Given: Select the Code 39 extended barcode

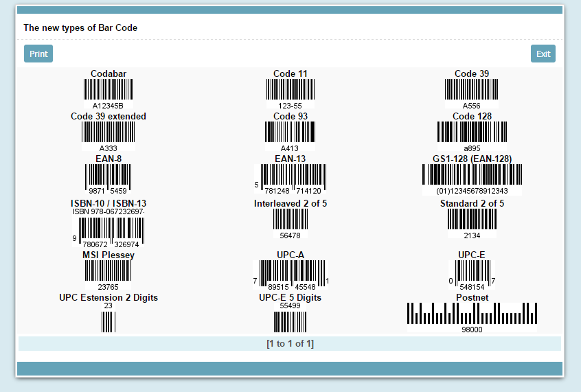Looking at the screenshot, I should coord(109,132).
